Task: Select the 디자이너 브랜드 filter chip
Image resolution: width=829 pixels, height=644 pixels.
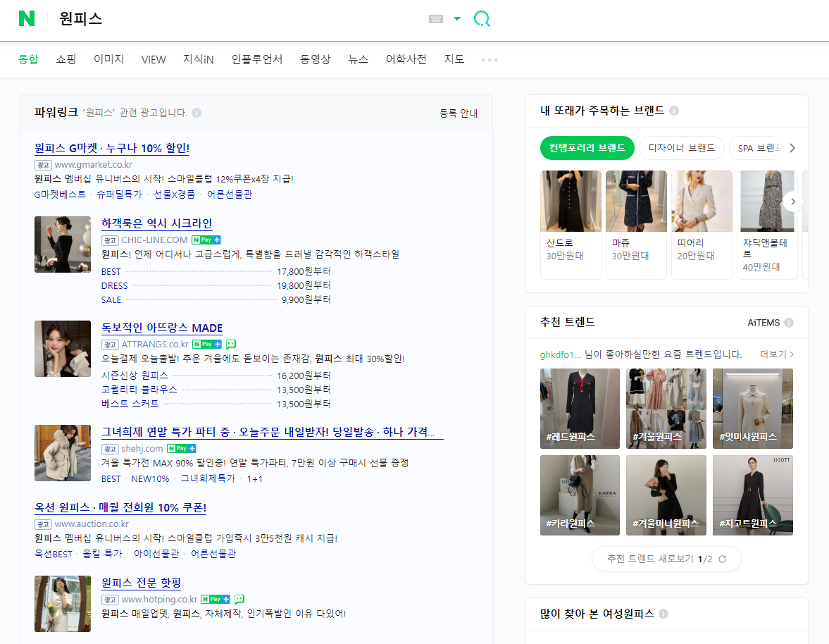Action: [681, 148]
